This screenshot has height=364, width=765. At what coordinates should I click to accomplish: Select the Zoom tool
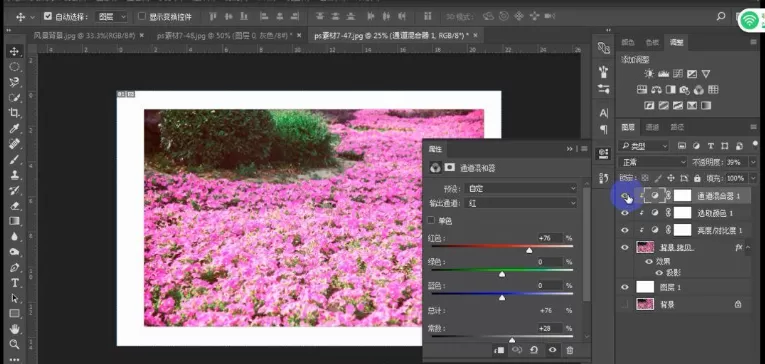(14, 344)
